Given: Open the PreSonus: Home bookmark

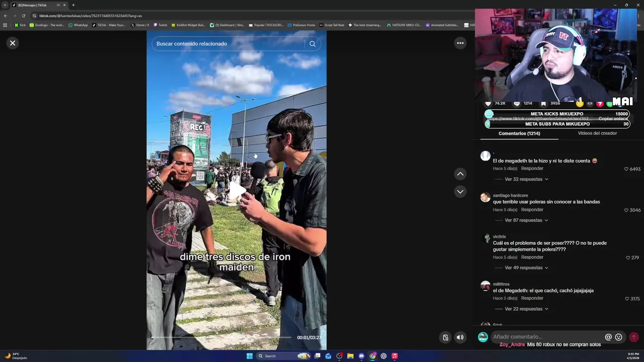Looking at the screenshot, I should pos(301,25).
